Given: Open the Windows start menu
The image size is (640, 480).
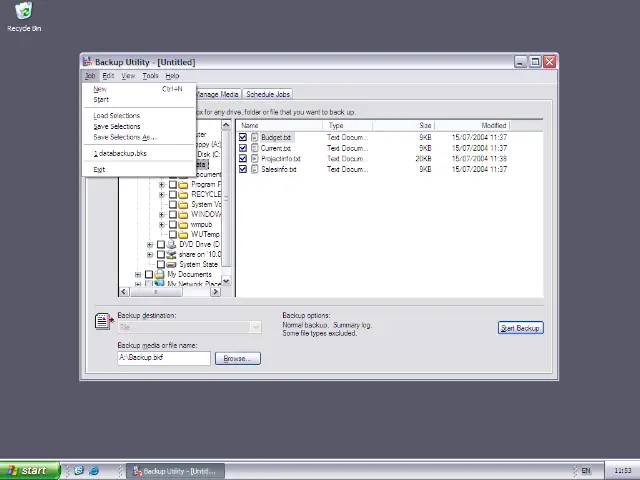Looking at the screenshot, I should (30, 471).
